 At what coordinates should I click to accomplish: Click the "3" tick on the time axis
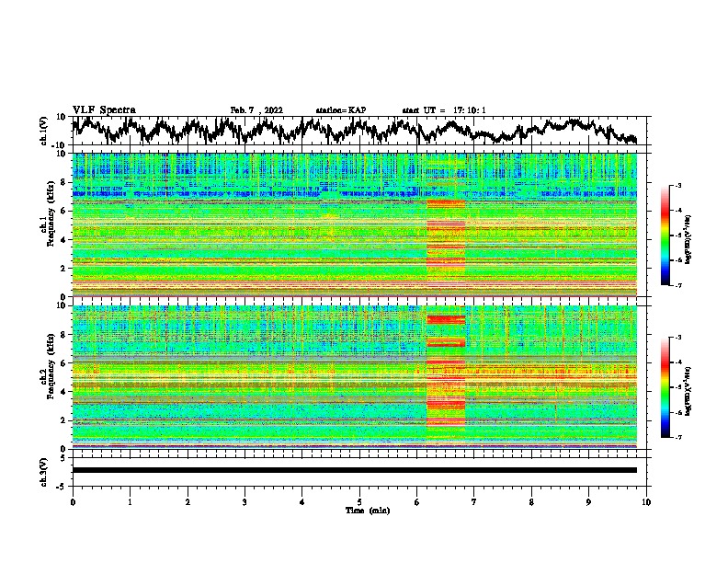[245, 502]
